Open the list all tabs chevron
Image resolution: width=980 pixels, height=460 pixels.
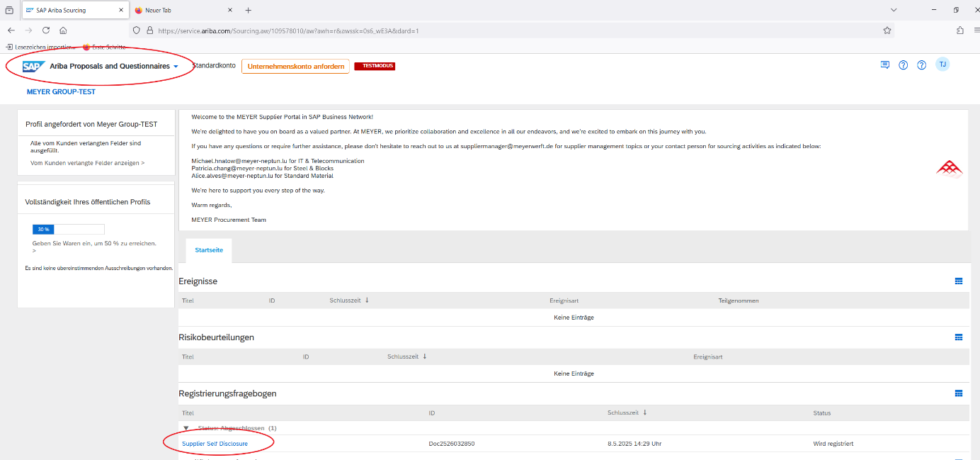pos(894,10)
